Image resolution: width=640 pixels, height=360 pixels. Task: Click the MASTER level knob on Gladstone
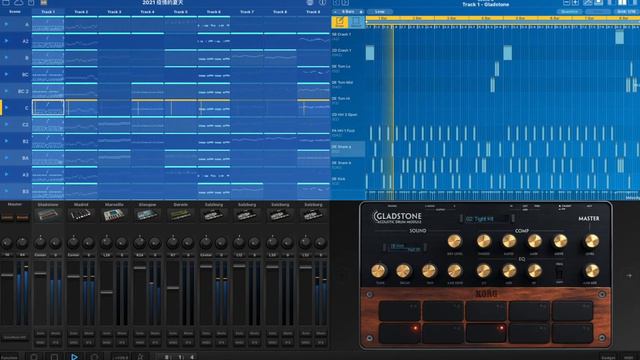tap(591, 241)
